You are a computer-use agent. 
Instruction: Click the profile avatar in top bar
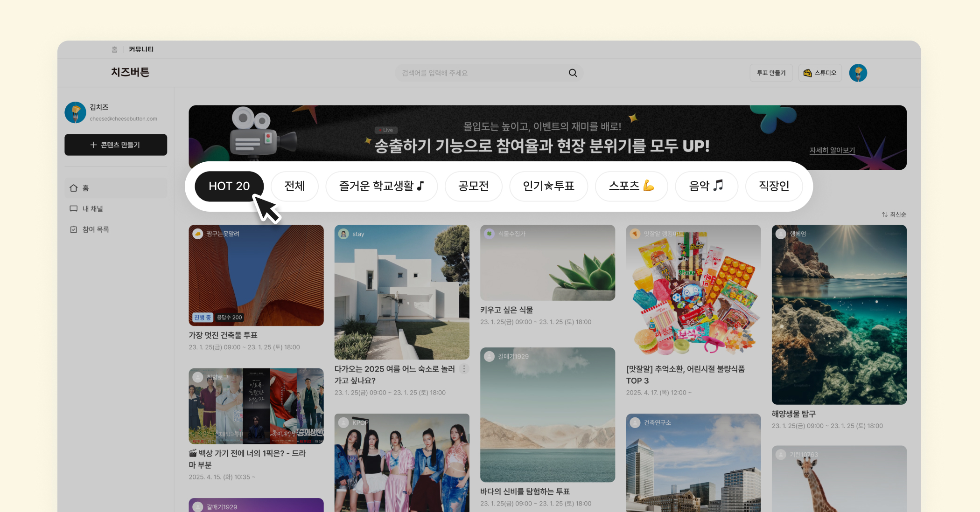858,73
